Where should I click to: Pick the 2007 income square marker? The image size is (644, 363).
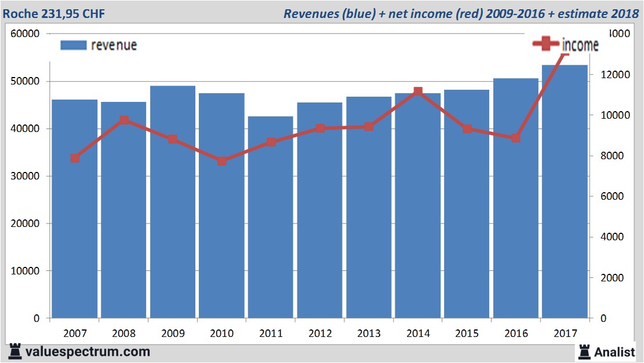click(75, 158)
